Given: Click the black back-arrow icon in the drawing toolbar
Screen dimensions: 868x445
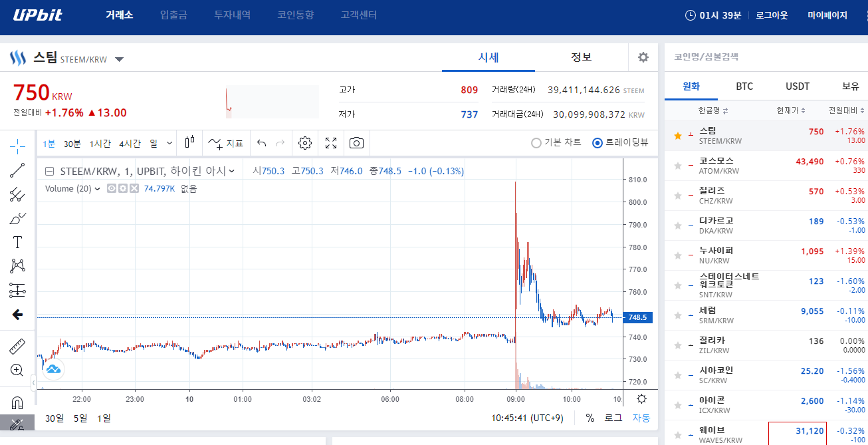Looking at the screenshot, I should tap(17, 315).
